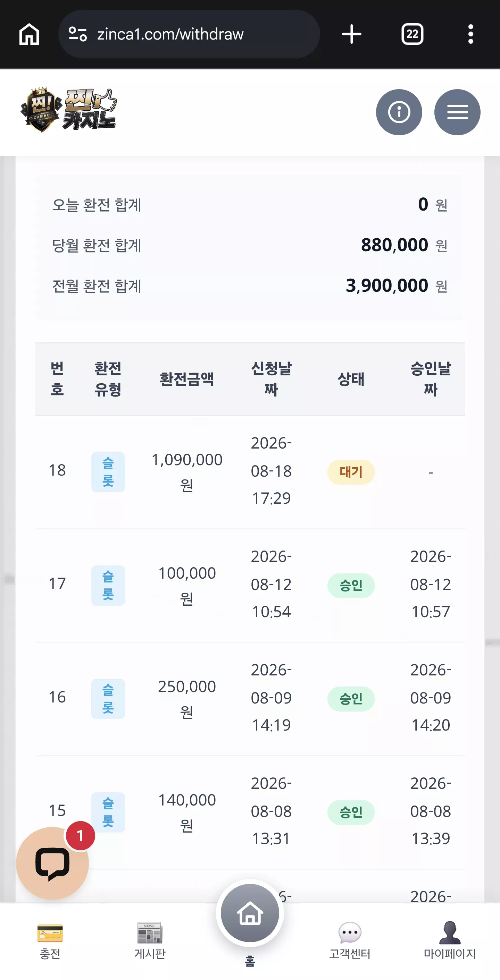
Task: Open the chat bubble with one notification
Action: [x=52, y=863]
